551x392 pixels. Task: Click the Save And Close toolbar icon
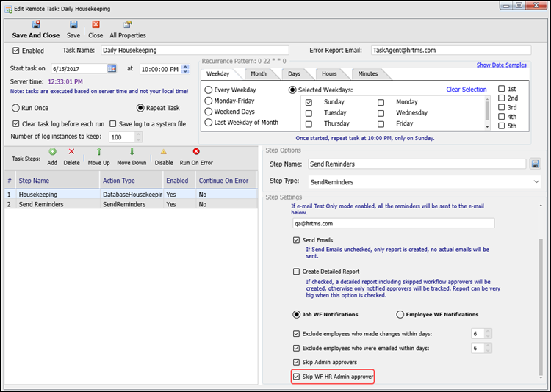pos(36,24)
